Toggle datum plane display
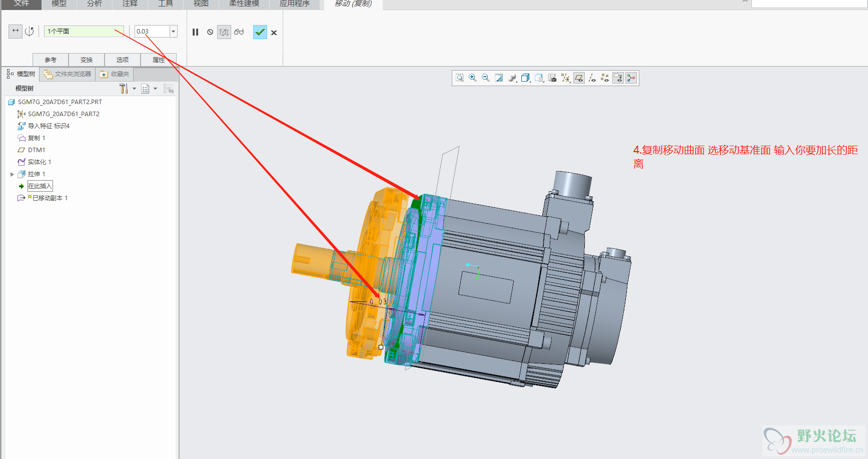Viewport: 868px width, 459px height. point(579,78)
